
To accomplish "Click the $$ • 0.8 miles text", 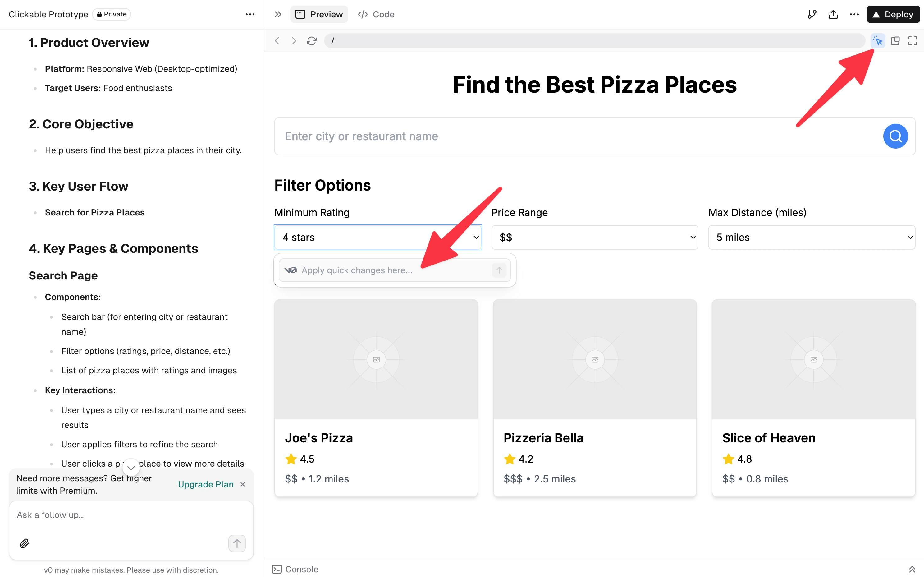I will tap(755, 479).
